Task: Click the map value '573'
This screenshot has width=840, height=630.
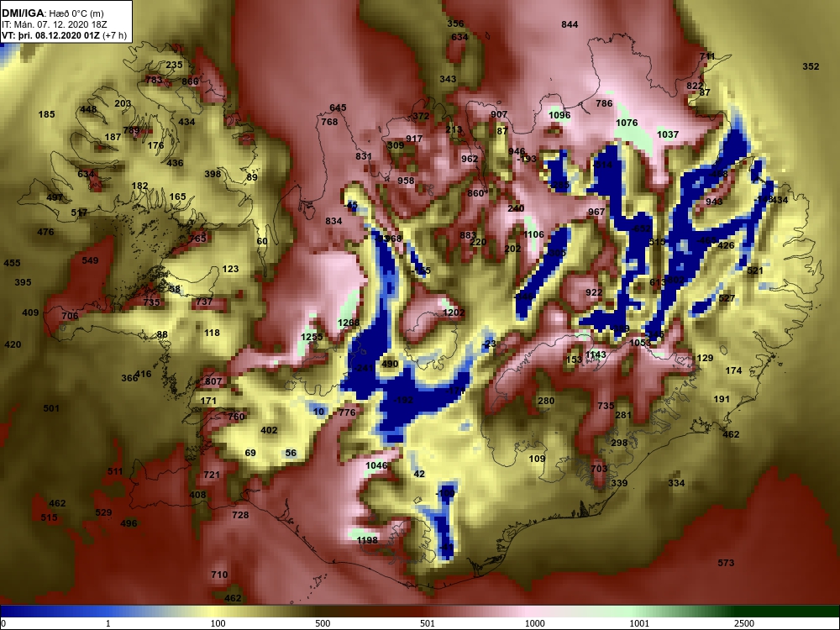Action: [726, 563]
